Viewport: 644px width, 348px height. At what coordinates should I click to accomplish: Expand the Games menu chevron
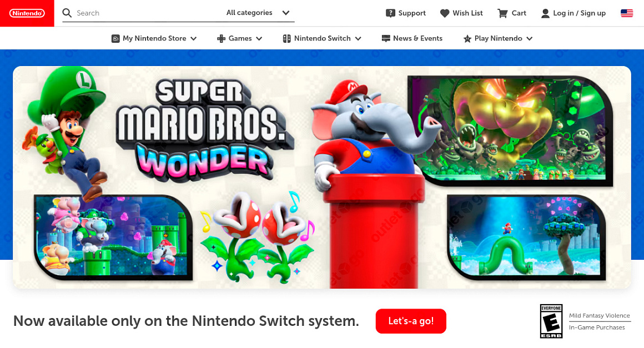click(259, 39)
